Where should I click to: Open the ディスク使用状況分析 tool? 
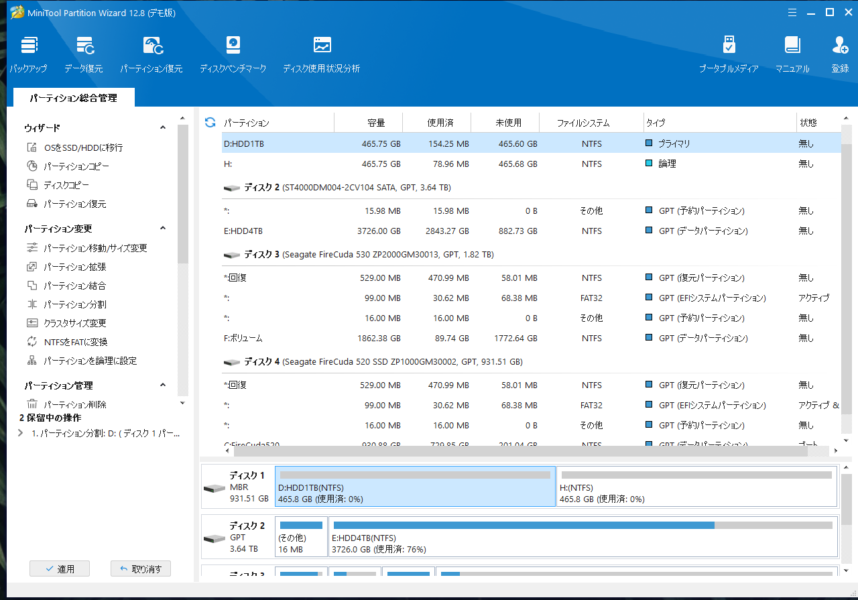(x=322, y=54)
